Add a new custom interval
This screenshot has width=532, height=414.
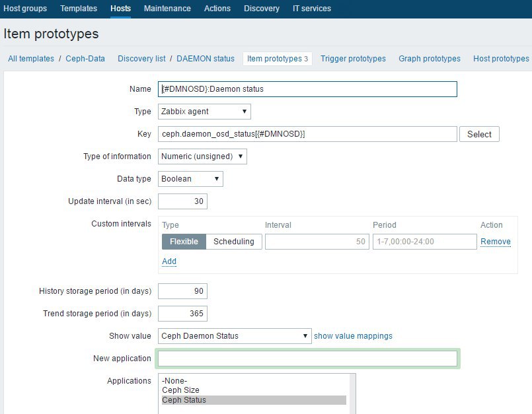tap(169, 261)
